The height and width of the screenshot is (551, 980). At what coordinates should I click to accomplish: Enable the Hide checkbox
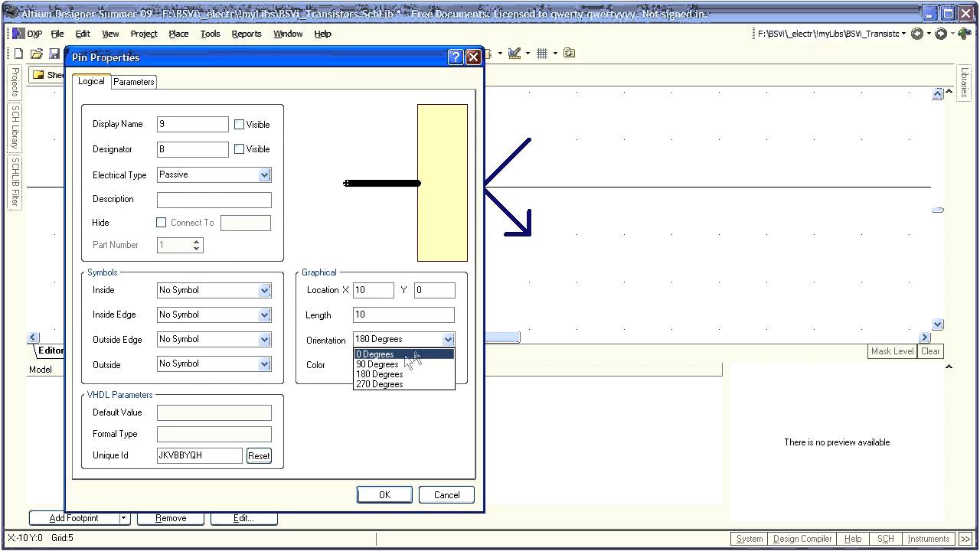pos(161,223)
